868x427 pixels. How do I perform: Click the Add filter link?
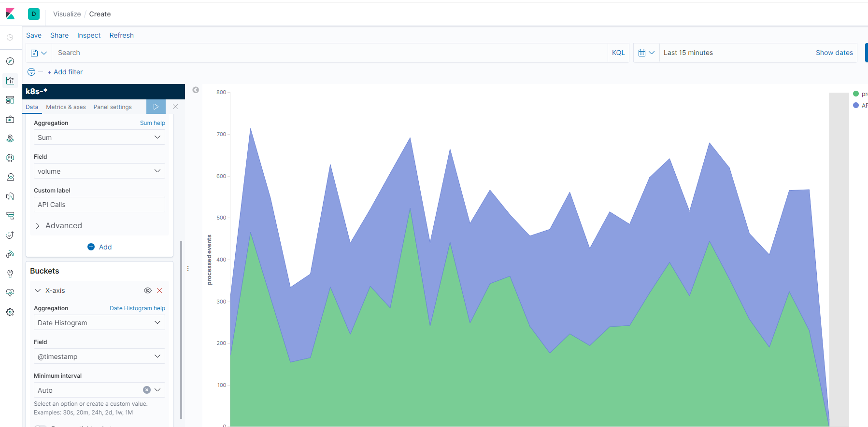click(65, 72)
